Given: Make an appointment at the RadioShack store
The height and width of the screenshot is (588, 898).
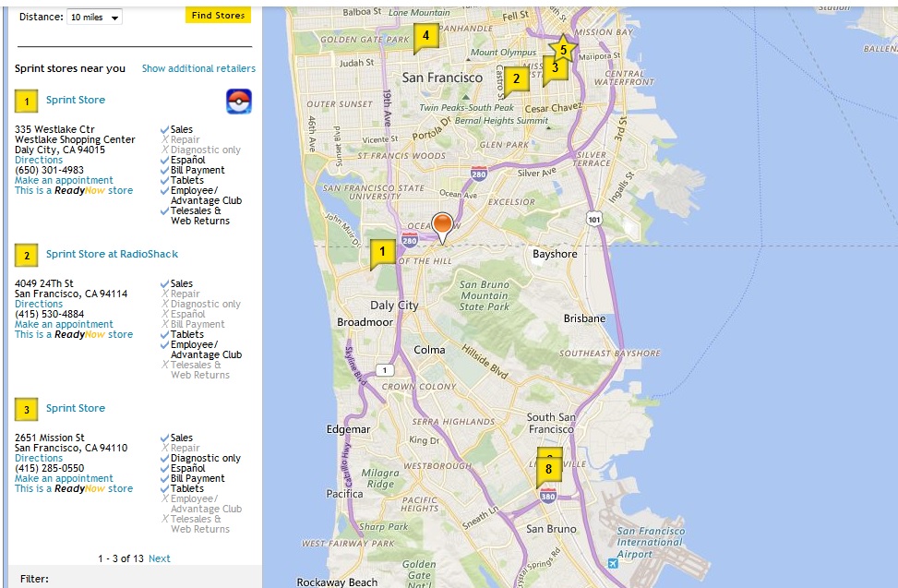Looking at the screenshot, I should 64,323.
